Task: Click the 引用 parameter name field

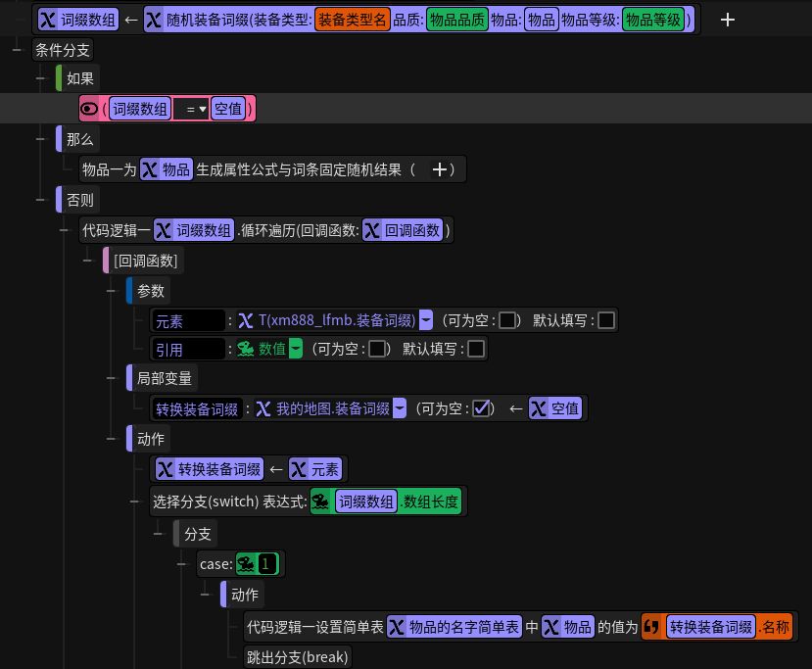Action: point(188,350)
